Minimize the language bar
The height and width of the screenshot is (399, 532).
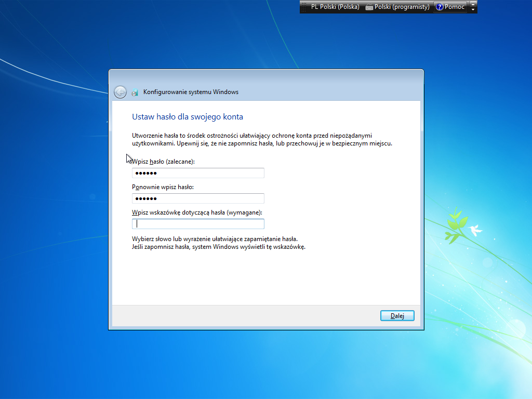click(473, 4)
